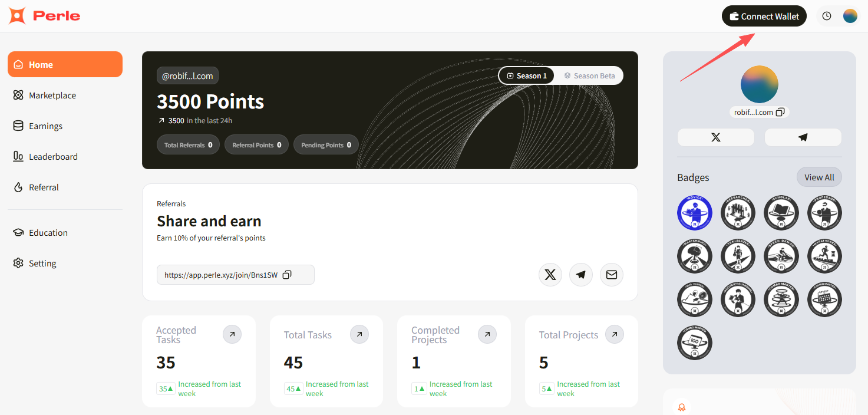Image resolution: width=868 pixels, height=415 pixels.
Task: Copy the wallet address beside robif...l.com
Action: (779, 112)
